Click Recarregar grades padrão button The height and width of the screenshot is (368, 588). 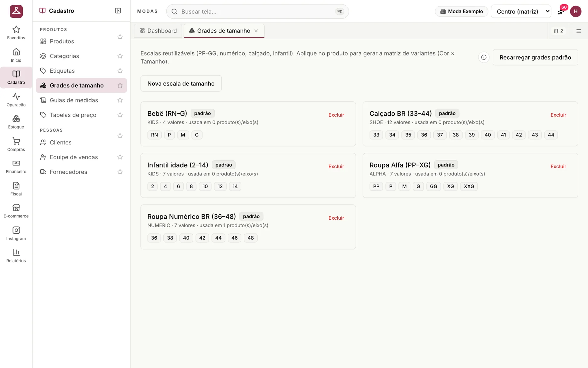[x=535, y=57]
